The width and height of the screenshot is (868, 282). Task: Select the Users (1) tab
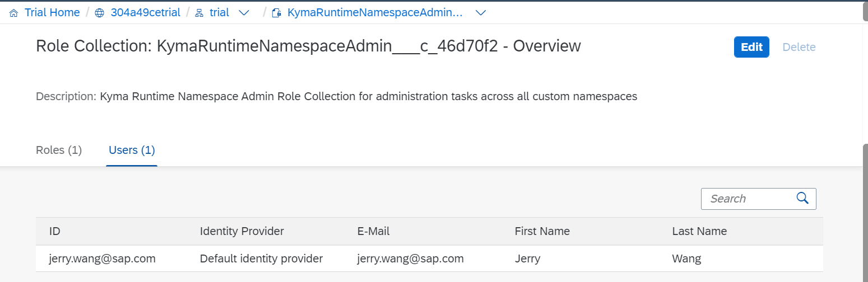[132, 150]
